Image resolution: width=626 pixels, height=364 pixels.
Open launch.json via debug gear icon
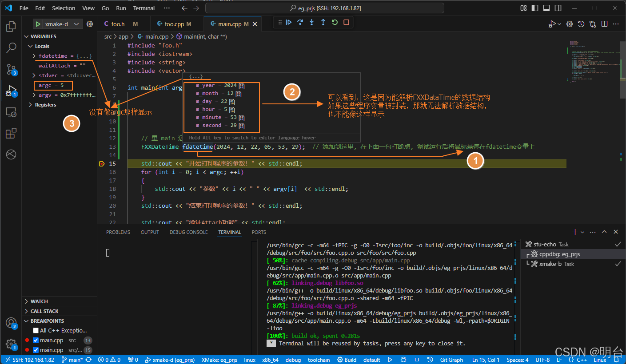[x=90, y=24]
